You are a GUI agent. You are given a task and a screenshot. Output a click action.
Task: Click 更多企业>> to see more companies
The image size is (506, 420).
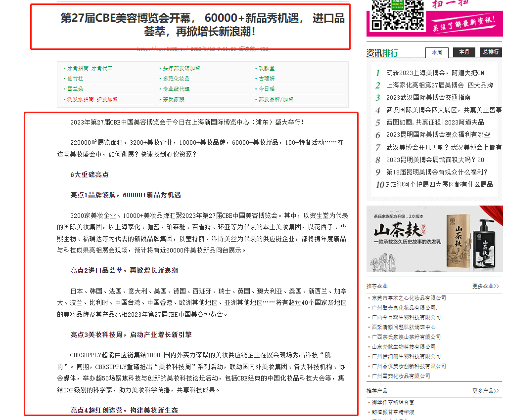coord(485,286)
